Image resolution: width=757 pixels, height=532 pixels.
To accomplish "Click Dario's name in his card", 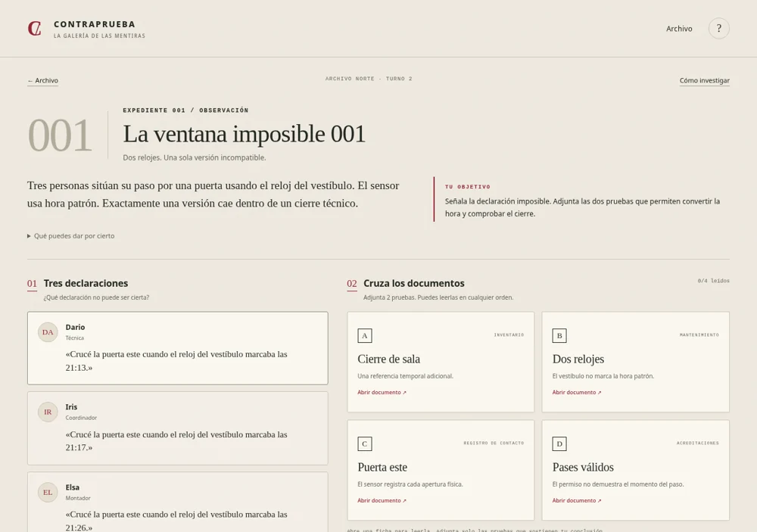I will tap(75, 328).
